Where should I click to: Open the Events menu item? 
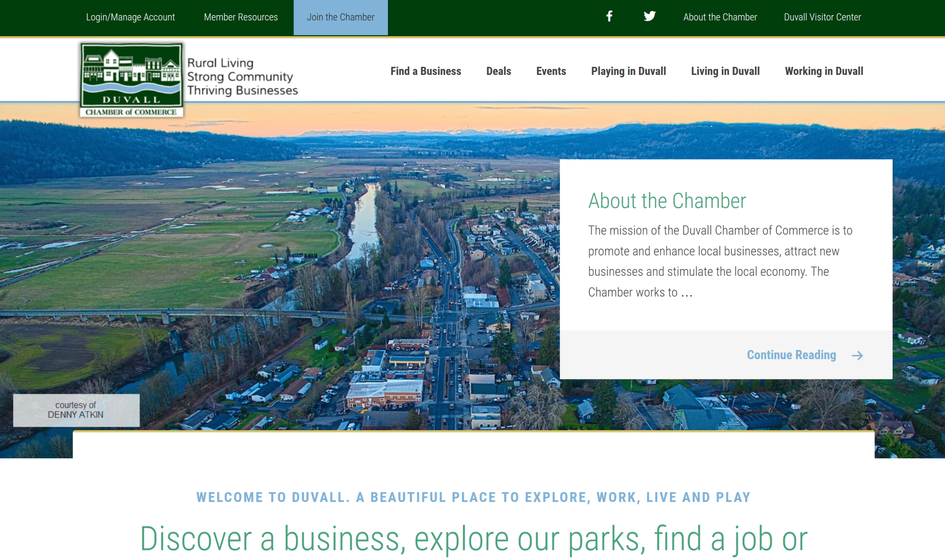point(551,71)
